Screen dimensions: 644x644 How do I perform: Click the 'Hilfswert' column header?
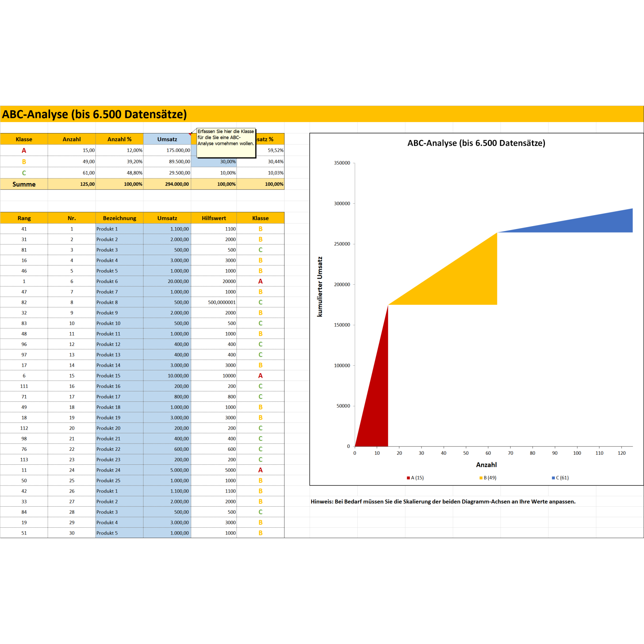point(214,218)
